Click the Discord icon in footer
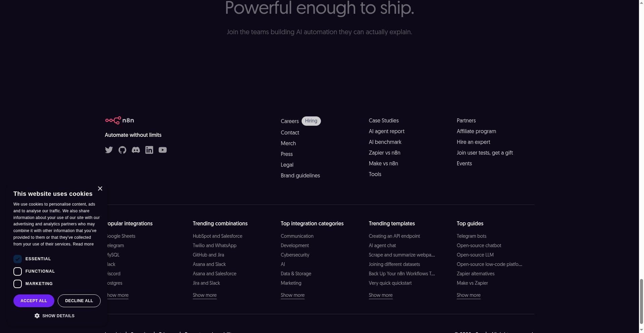This screenshot has height=333, width=644. point(136,150)
